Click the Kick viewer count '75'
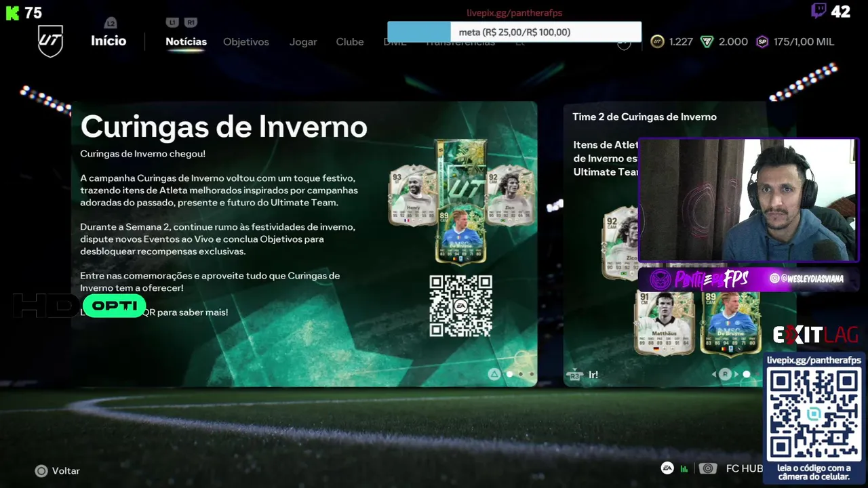Screen dimensions: 868x488 (x=33, y=12)
